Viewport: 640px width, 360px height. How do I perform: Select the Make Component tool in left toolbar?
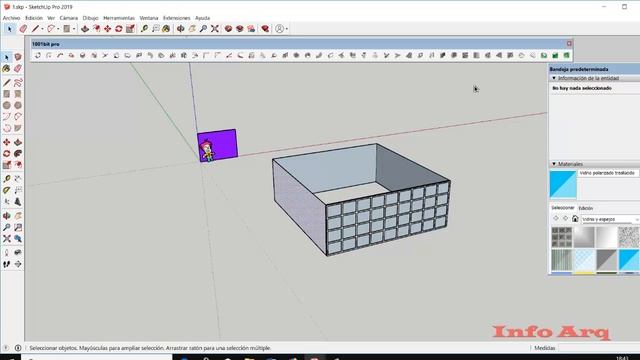tap(18, 57)
